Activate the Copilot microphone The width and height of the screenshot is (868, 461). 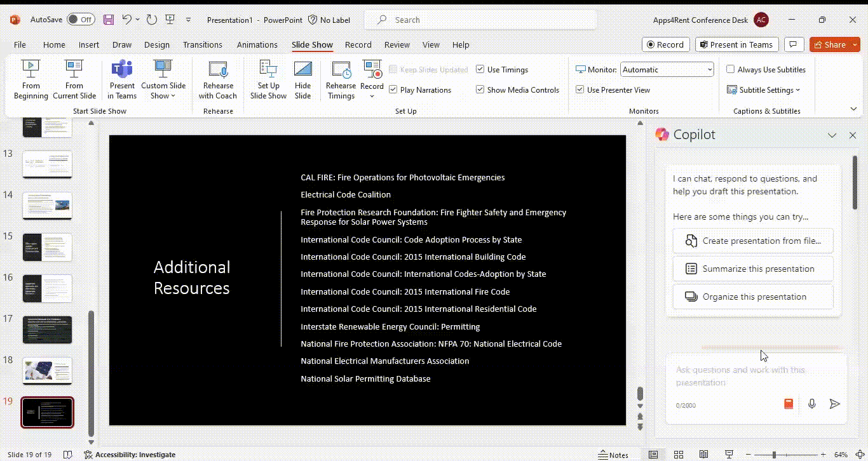(811, 404)
